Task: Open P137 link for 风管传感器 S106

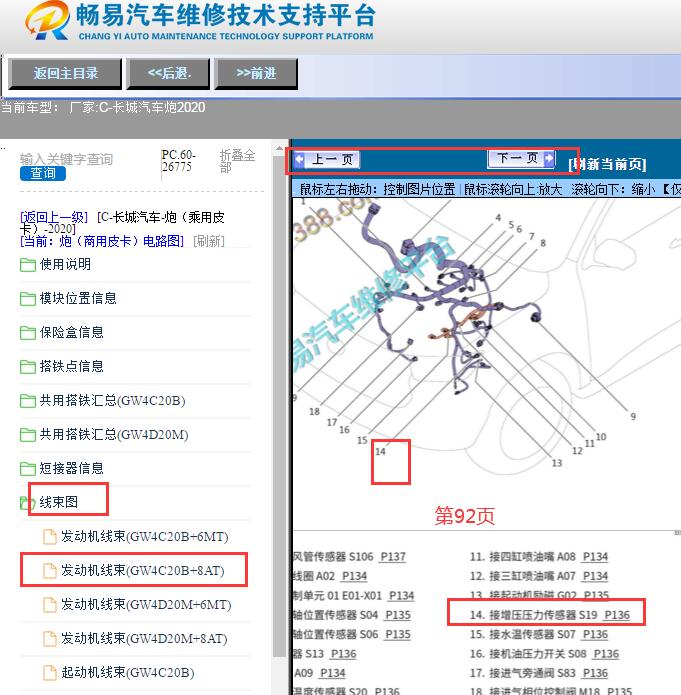Action: point(393,557)
